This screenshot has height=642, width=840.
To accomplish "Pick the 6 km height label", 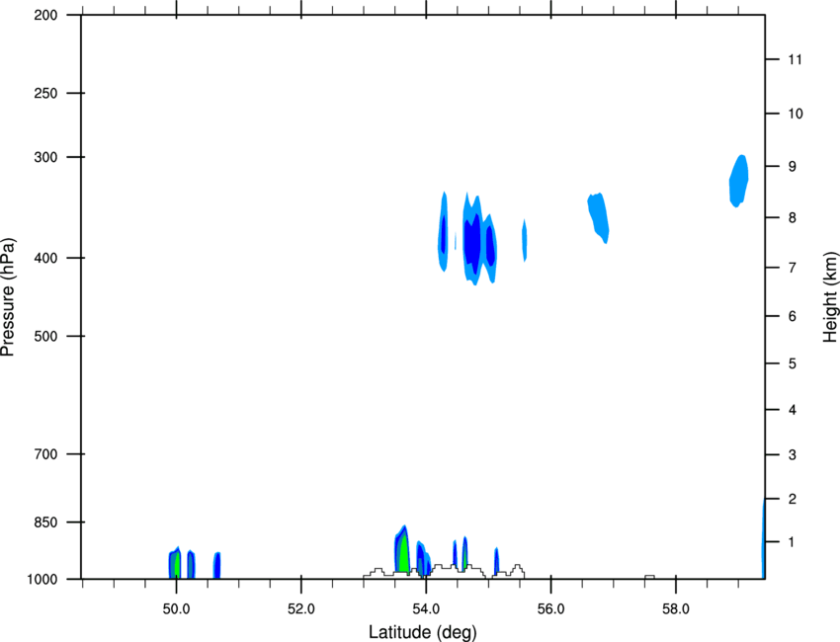I will coord(793,316).
